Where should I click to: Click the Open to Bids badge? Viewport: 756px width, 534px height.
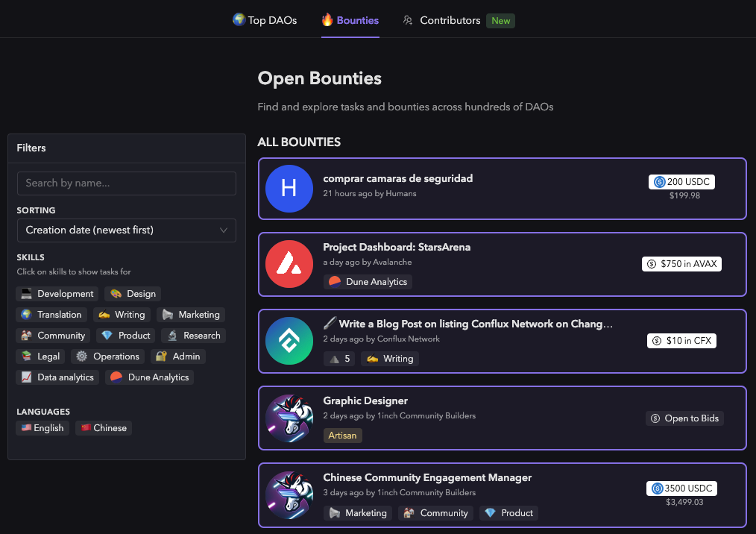(684, 418)
